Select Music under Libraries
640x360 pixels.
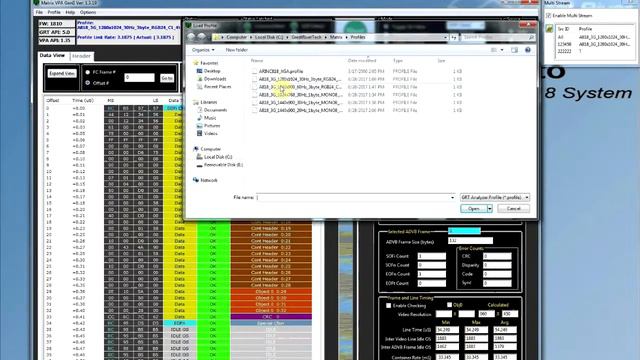coord(210,118)
